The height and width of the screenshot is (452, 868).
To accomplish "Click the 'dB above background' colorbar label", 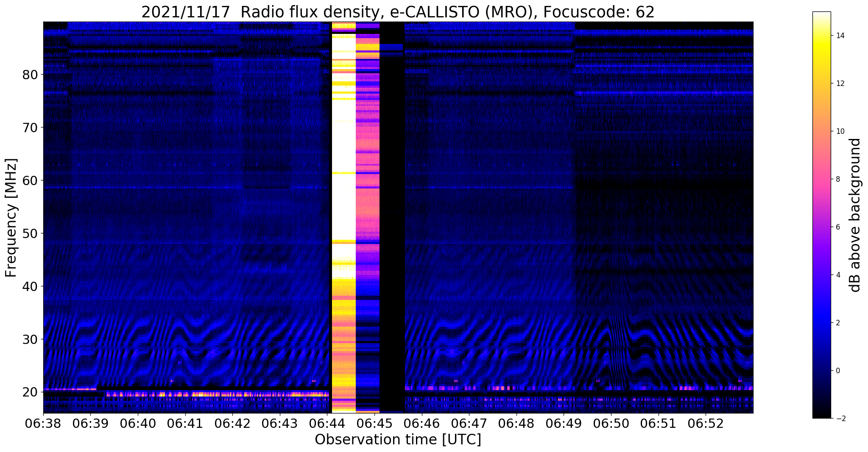I will tap(855, 215).
